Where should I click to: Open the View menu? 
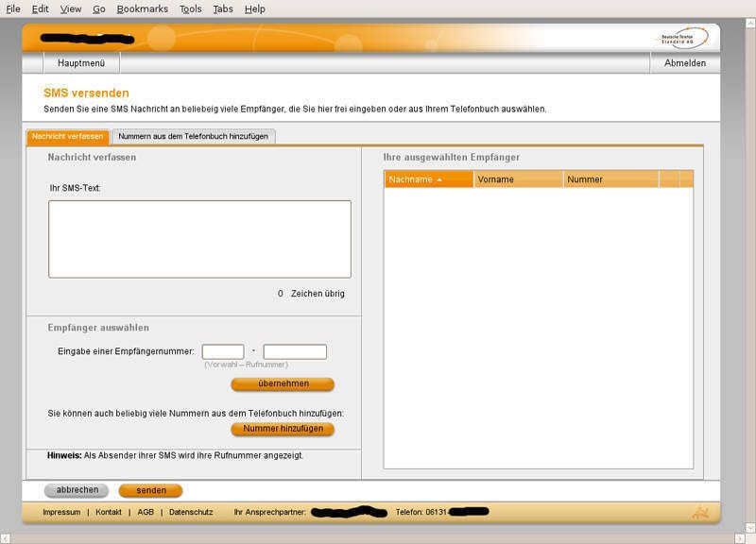(x=70, y=8)
